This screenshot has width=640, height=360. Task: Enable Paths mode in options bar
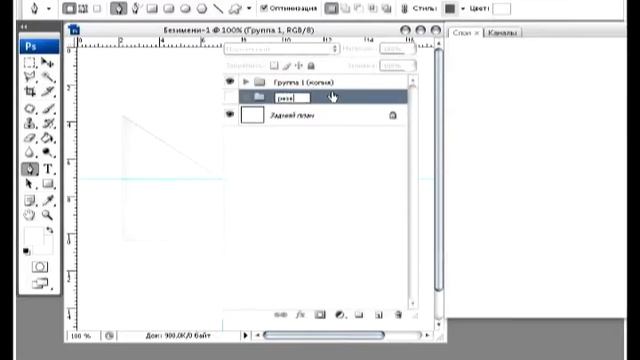pos(83,9)
